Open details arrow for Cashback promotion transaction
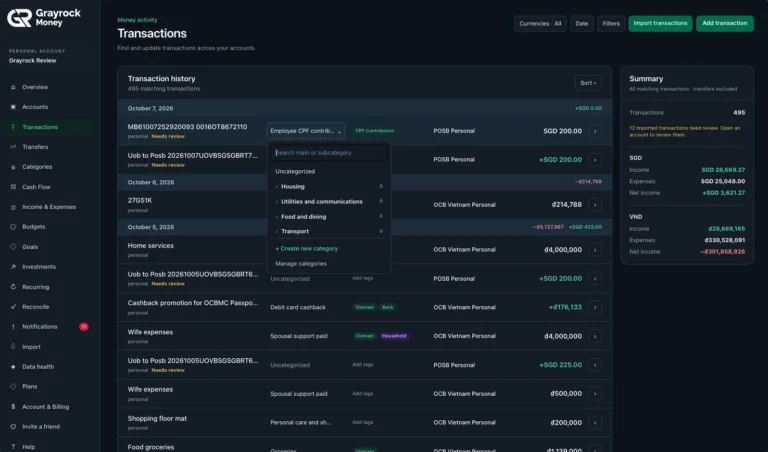The width and height of the screenshot is (768, 452). pos(595,308)
